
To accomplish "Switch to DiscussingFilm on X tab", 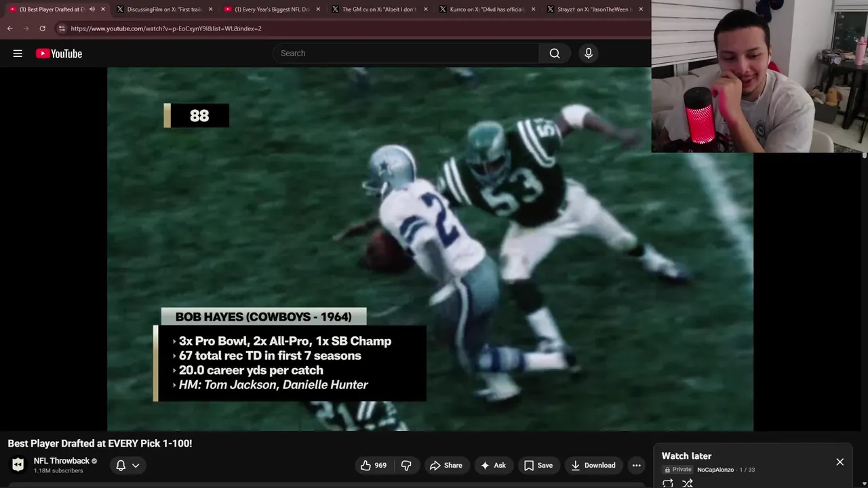I will click(x=164, y=9).
